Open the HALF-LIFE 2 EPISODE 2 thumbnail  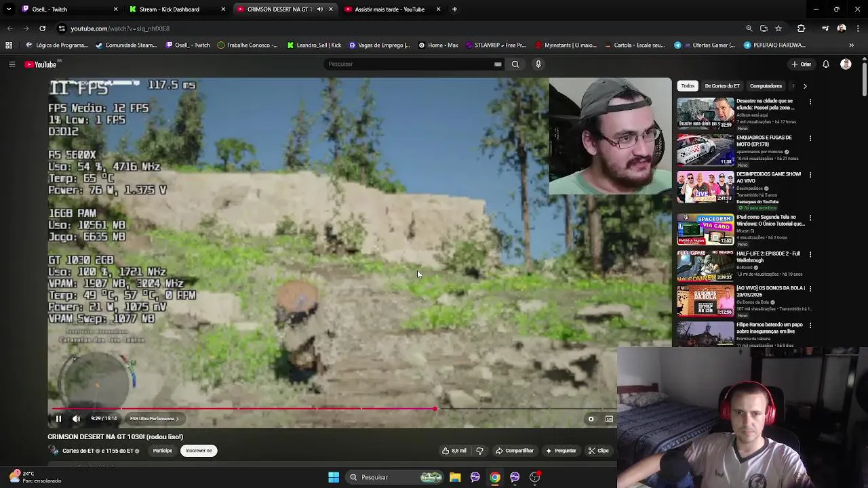click(705, 266)
